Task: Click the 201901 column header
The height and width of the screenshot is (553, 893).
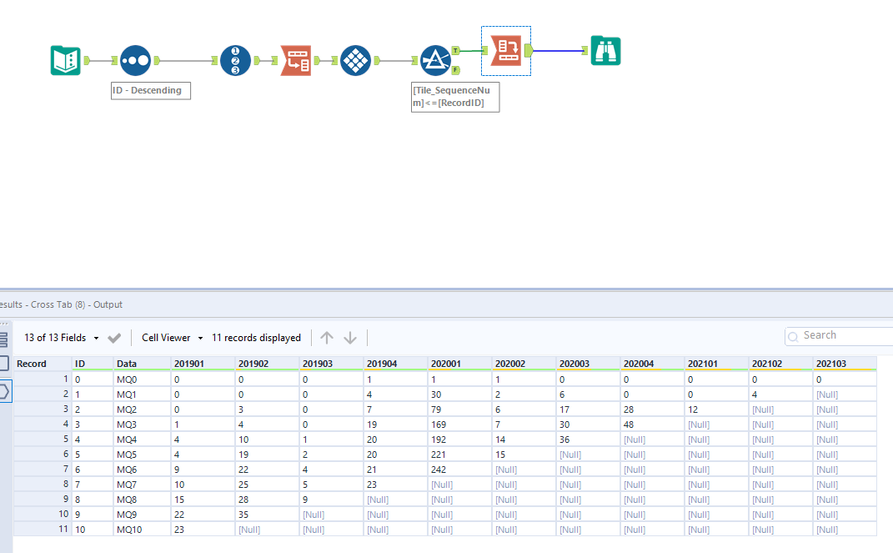Action: [x=203, y=363]
